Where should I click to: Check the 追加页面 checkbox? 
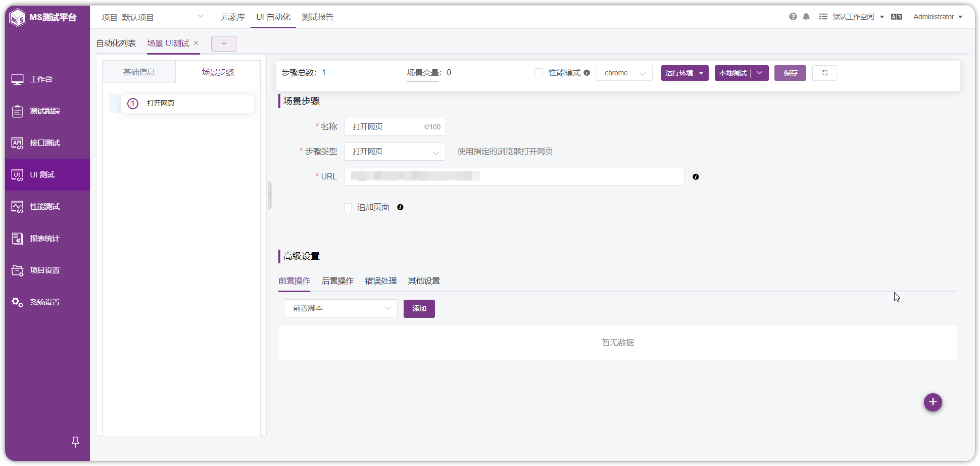348,207
